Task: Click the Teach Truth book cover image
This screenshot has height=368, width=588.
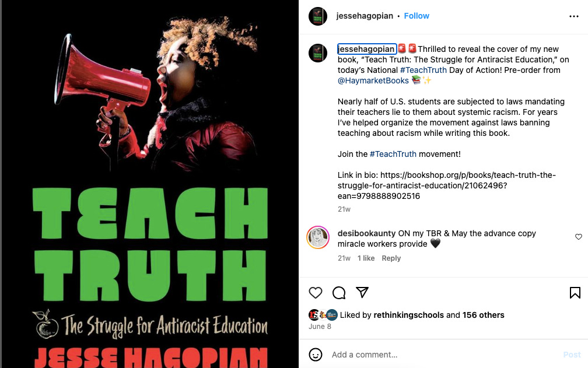Action: 150,184
